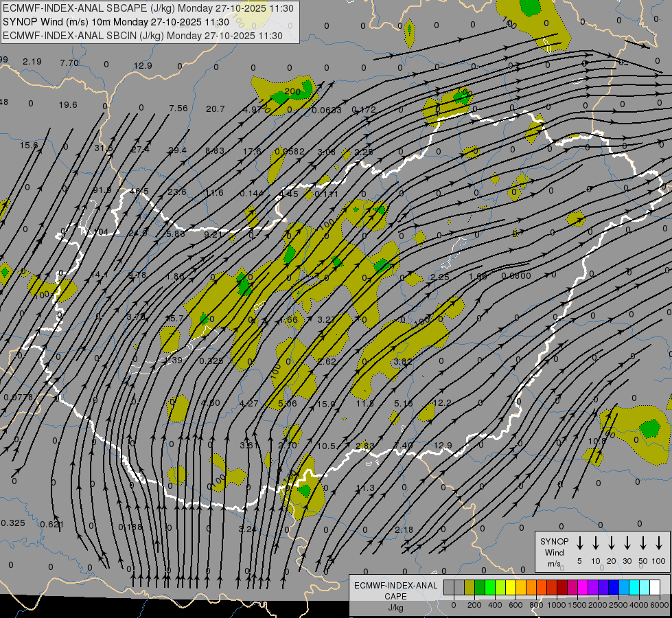Click the map value 7.40
Viewport: 672px width, 618px height.
[404, 446]
